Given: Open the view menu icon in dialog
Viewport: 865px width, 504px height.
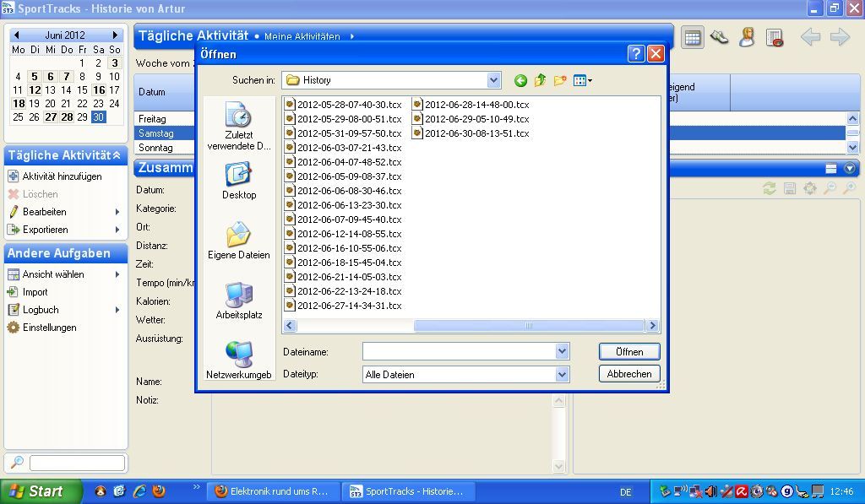Looking at the screenshot, I should (583, 80).
